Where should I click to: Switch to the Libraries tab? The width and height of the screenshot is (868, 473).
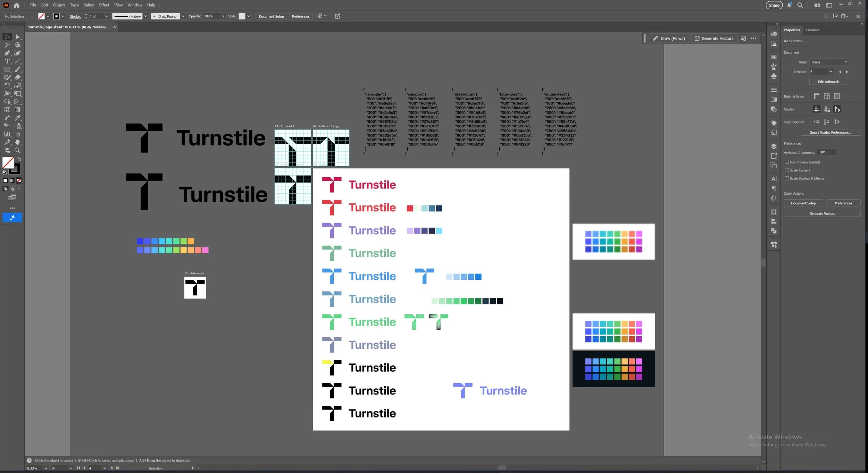coord(812,30)
